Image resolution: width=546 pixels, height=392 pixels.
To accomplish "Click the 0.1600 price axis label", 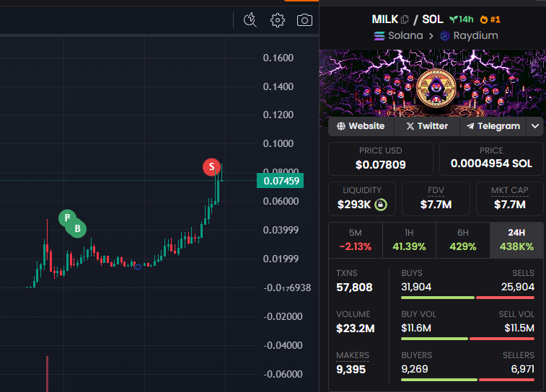I will (x=278, y=58).
